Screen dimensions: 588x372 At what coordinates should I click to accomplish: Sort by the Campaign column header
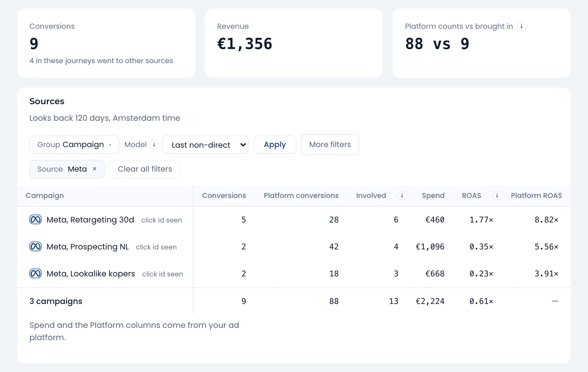45,195
